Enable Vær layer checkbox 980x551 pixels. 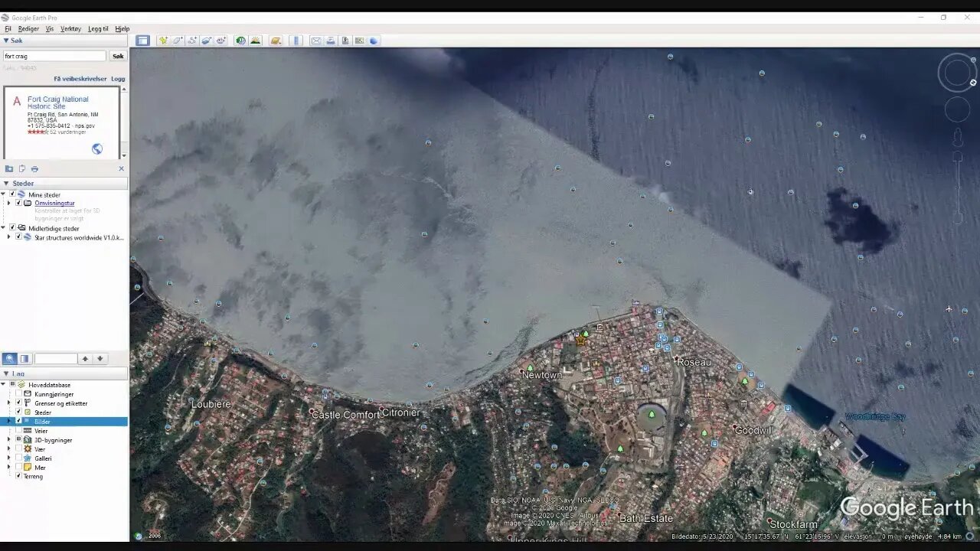point(18,449)
